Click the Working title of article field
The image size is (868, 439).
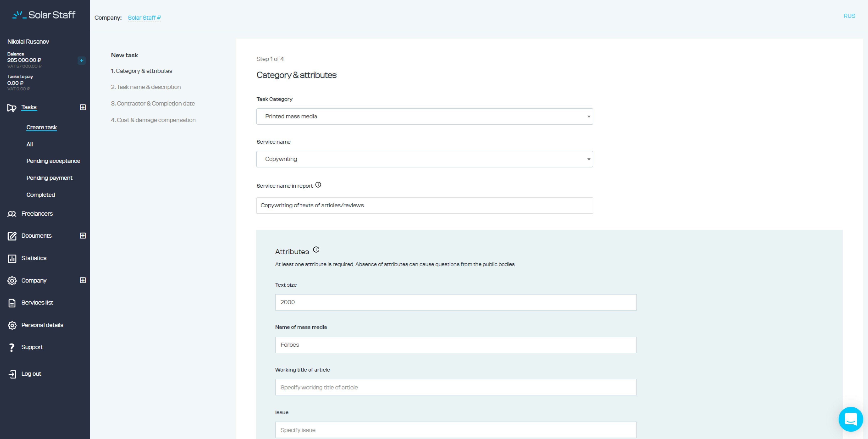point(456,387)
